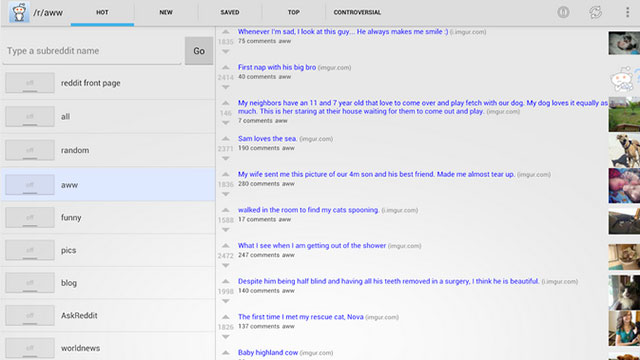
Task: Downvote the half blind cat post
Action: (226, 301)
